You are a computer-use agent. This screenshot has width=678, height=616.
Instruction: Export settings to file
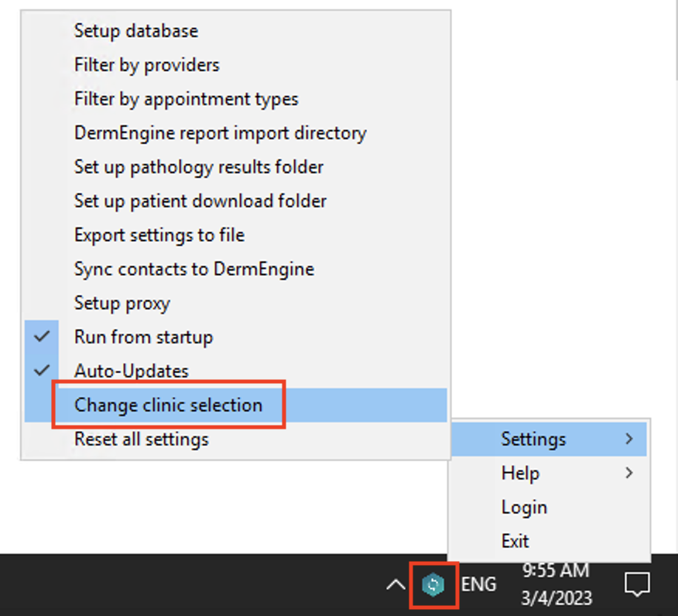(x=159, y=234)
